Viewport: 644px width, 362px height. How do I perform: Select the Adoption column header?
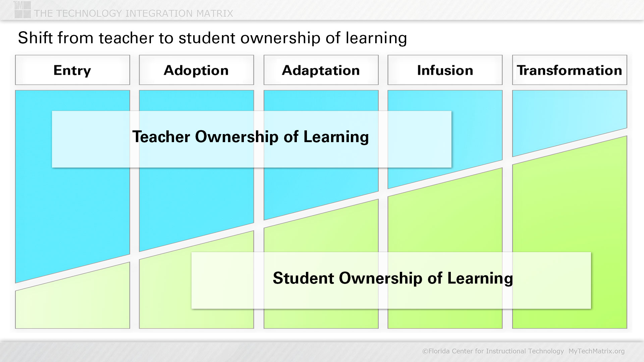pyautogui.click(x=196, y=70)
